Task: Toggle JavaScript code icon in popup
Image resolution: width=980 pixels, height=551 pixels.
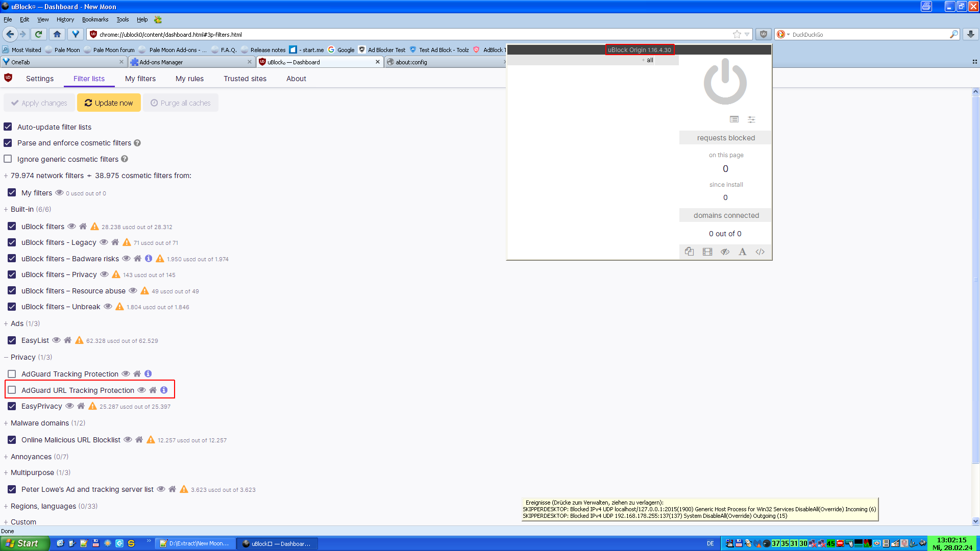Action: (760, 252)
